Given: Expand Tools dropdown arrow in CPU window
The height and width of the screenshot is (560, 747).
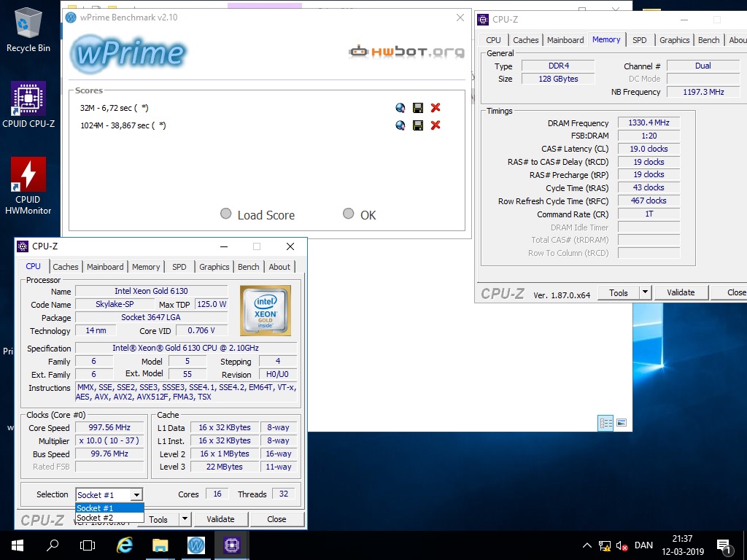Looking at the screenshot, I should [185, 519].
